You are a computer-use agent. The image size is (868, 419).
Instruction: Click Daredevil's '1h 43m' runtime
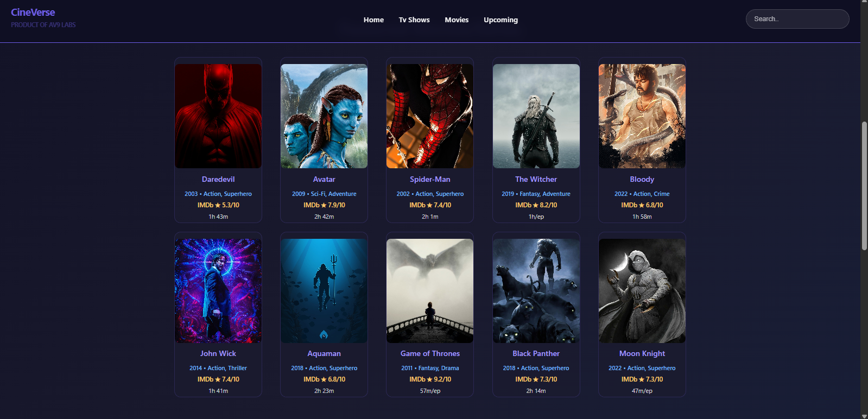[x=218, y=217]
